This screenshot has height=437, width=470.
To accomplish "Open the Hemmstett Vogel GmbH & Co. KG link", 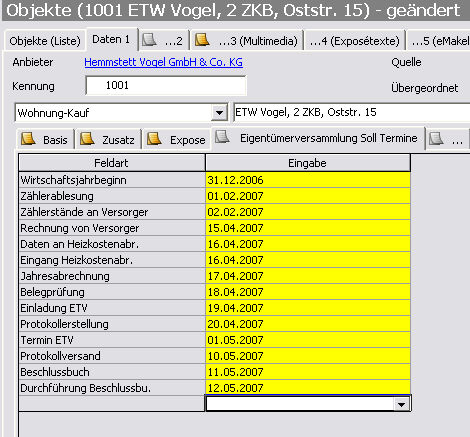I will coord(164,62).
